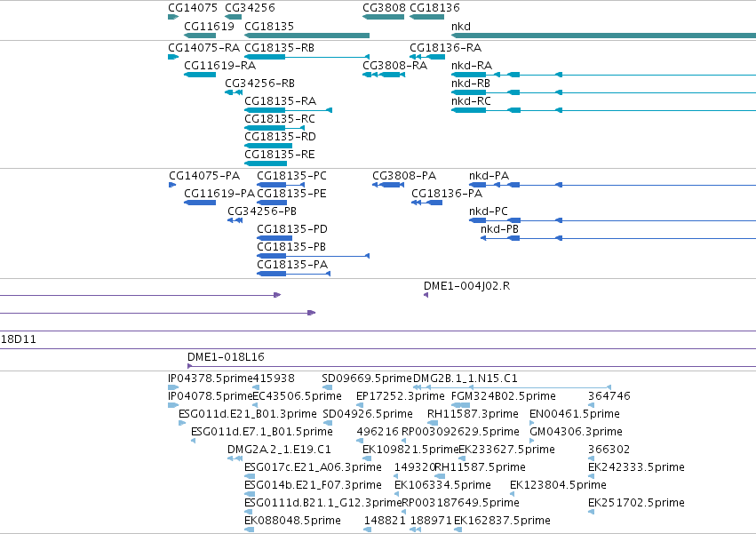The image size is (756, 534).
Task: Open EST DMG2B.1_1.N15.C1 label
Action: tap(466, 379)
